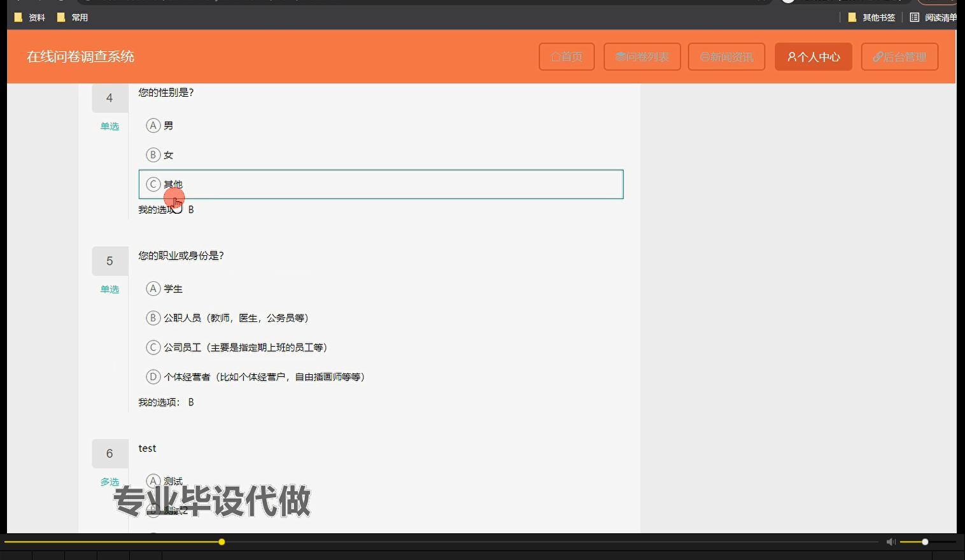Image resolution: width=965 pixels, height=560 pixels.
Task: Click the stacked-papers icon on 问卷列表
Action: point(621,56)
